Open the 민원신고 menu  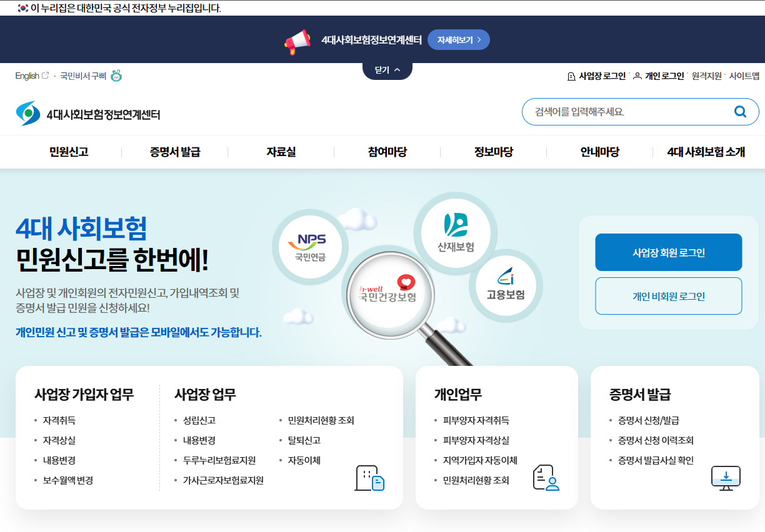tap(69, 152)
